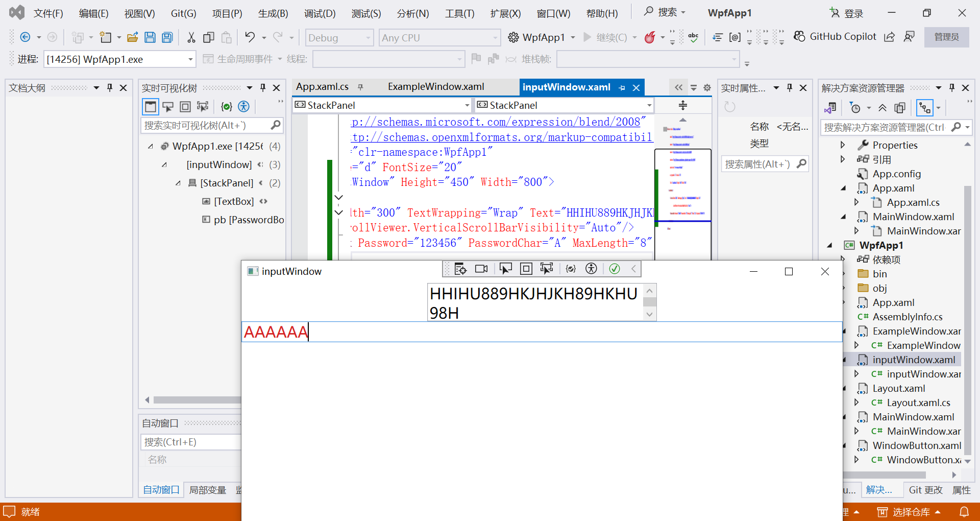Click the Share icon beside Copilot
Screen dimensions: 980x521
click(x=890, y=37)
